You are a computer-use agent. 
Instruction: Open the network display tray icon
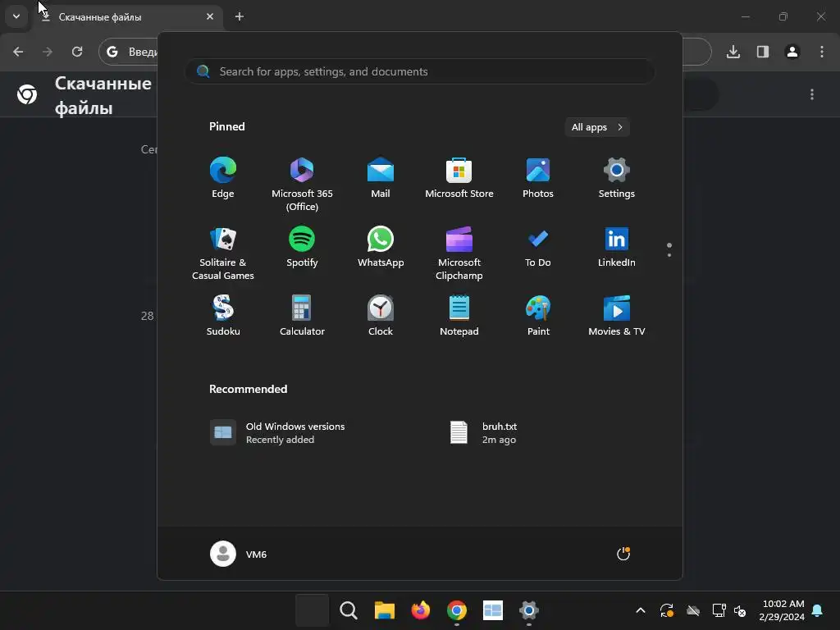(719, 610)
